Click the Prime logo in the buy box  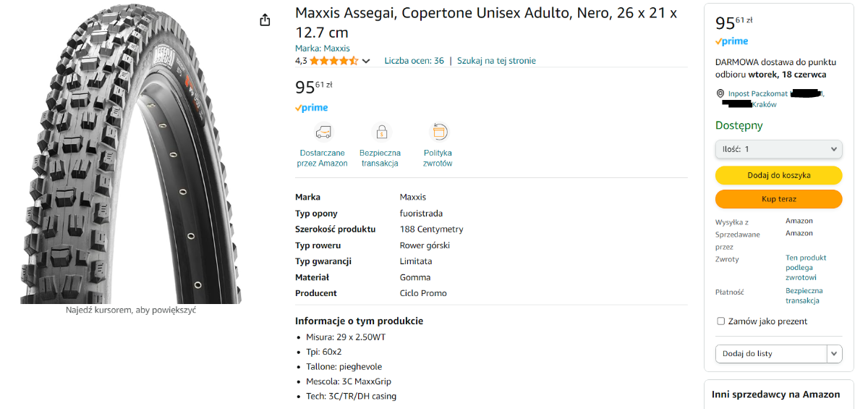point(732,41)
